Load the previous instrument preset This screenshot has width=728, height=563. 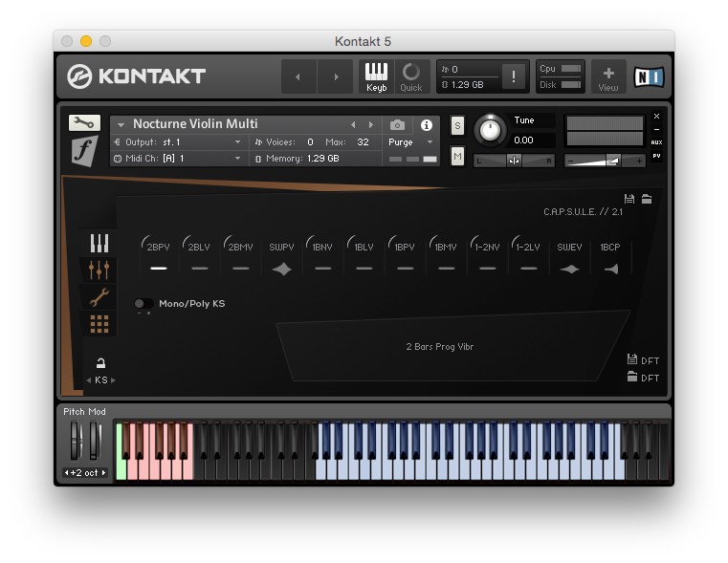click(x=353, y=125)
